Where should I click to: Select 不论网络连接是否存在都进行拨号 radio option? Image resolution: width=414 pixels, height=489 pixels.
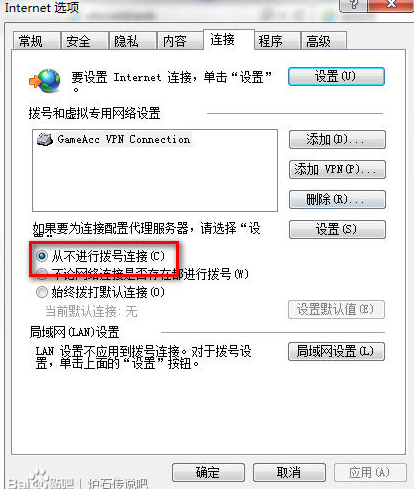click(42, 274)
